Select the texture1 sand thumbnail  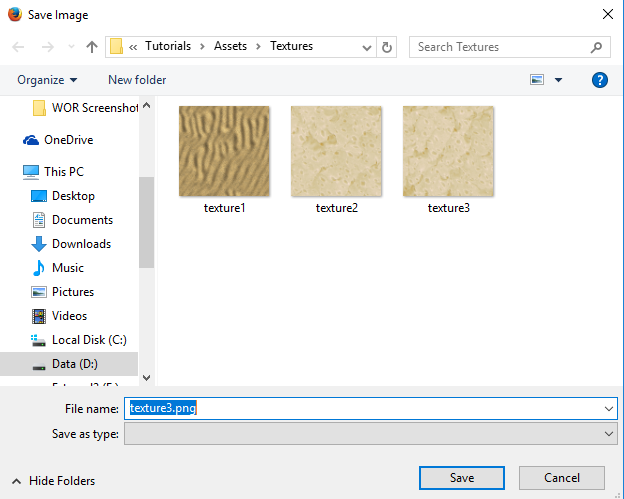tap(224, 151)
